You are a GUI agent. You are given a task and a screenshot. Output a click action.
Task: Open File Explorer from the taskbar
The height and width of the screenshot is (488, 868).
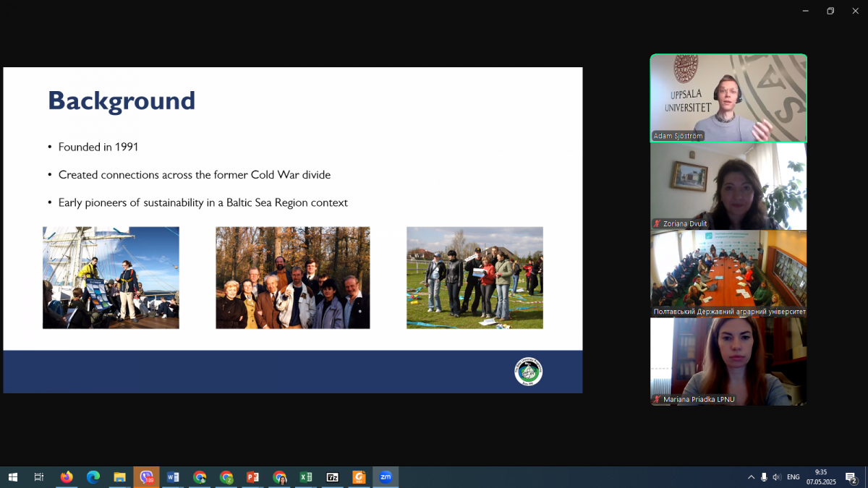(x=119, y=477)
